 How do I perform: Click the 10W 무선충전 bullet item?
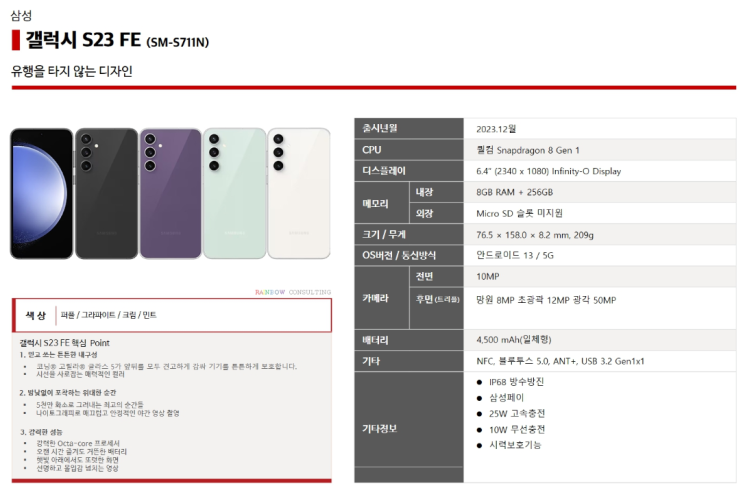coord(511,429)
